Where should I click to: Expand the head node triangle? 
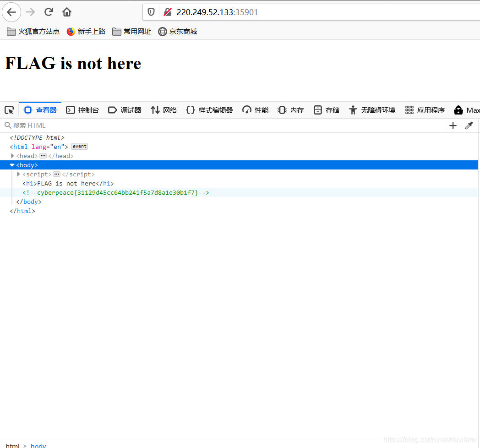coord(12,156)
